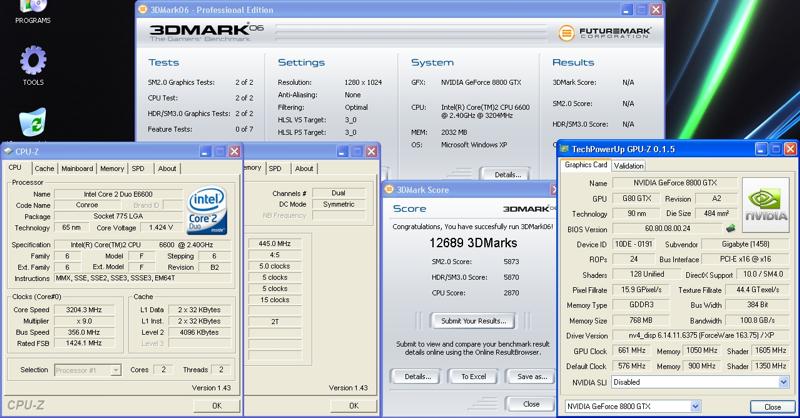Click the Futuremark Corporation logo
Screen dimensions: 800x418
[605, 33]
